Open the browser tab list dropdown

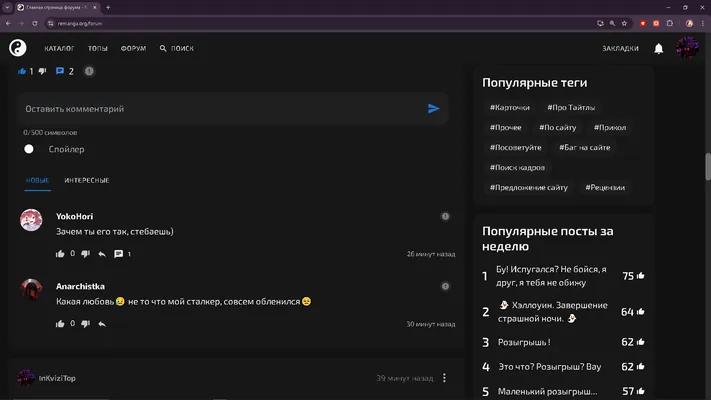tap(7, 7)
